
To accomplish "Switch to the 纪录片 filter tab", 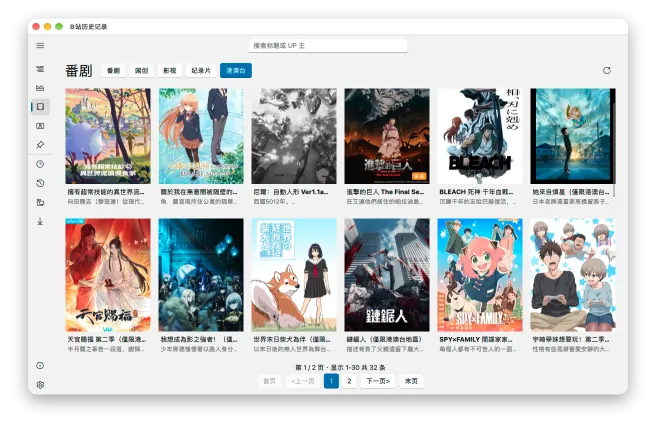I will tap(201, 71).
